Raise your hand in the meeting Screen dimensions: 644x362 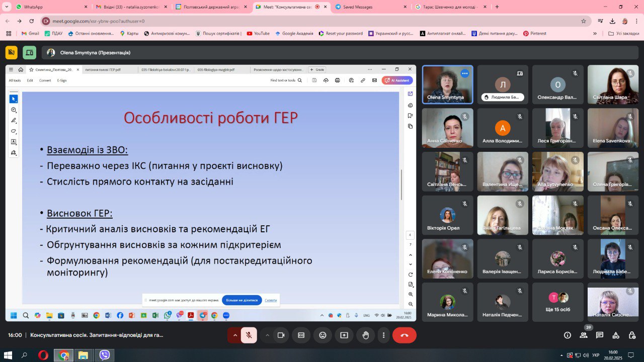tap(366, 335)
